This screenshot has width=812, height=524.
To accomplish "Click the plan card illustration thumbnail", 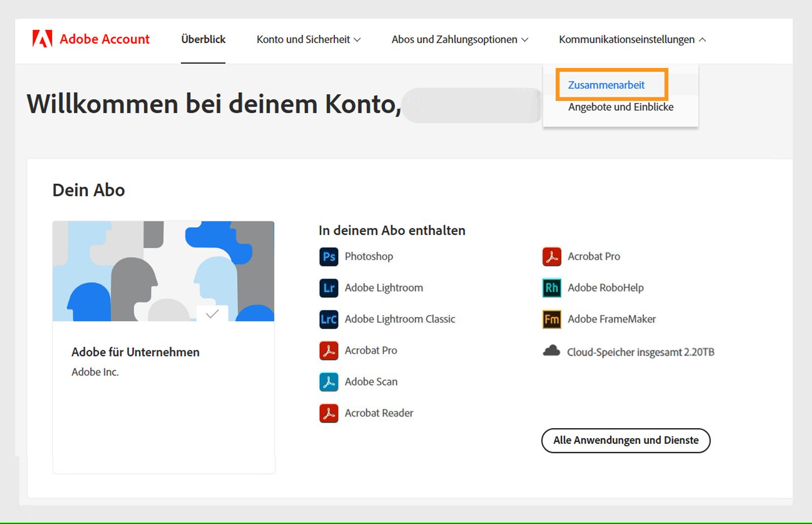I will click(x=163, y=271).
